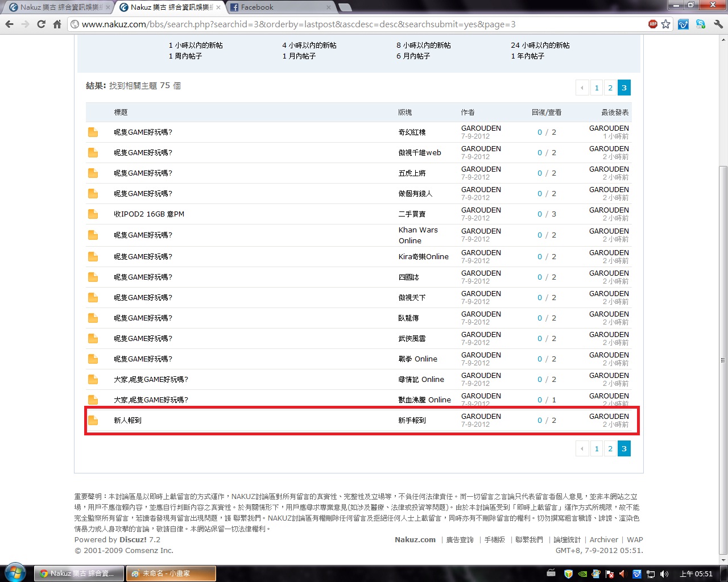This screenshot has width=728, height=582.
Task: Click the previous-page arrow in bottom pagination
Action: pos(582,448)
